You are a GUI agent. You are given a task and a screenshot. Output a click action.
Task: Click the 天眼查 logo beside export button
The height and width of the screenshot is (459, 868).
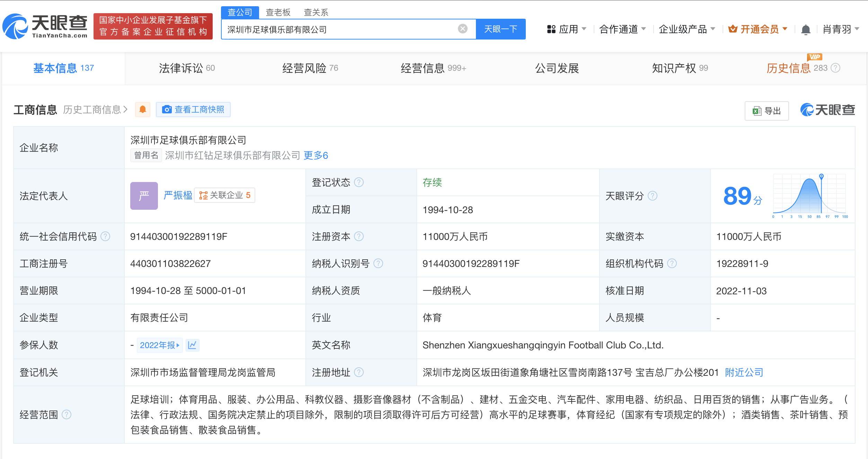click(827, 110)
